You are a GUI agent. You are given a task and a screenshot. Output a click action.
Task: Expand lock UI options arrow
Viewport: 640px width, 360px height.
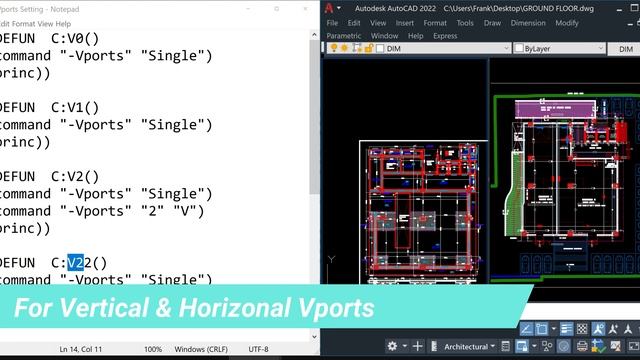(534, 346)
